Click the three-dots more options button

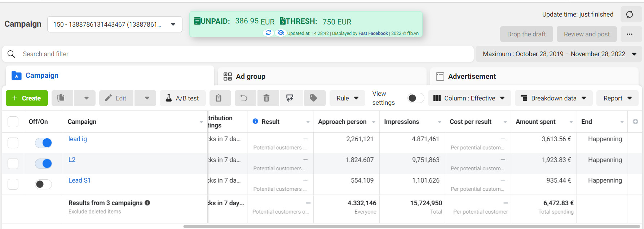(x=630, y=34)
